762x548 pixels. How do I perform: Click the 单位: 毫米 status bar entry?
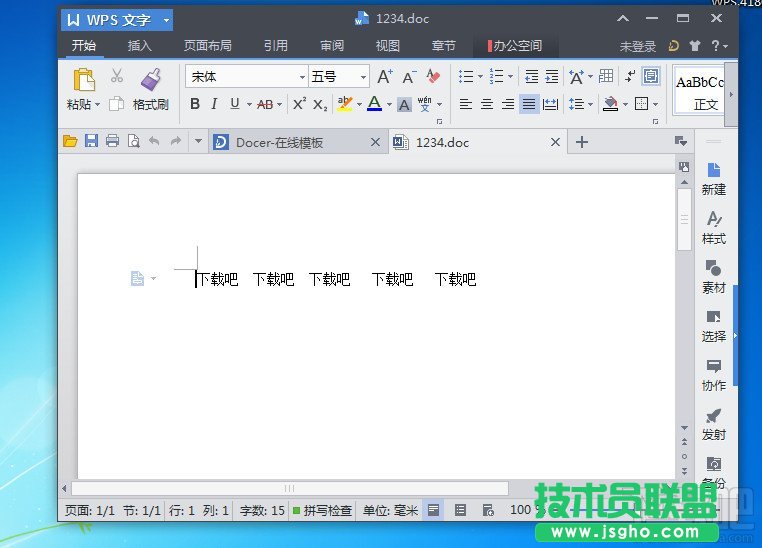(x=390, y=511)
